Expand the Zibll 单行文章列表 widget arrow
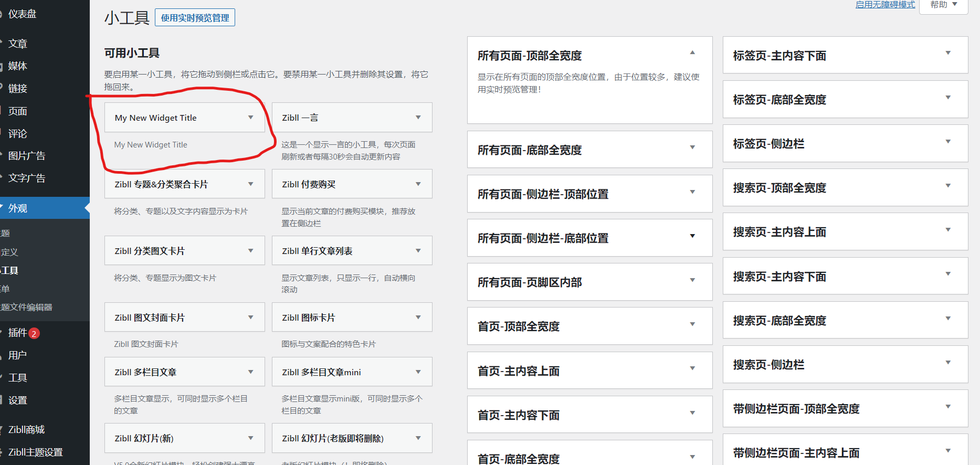 (418, 251)
